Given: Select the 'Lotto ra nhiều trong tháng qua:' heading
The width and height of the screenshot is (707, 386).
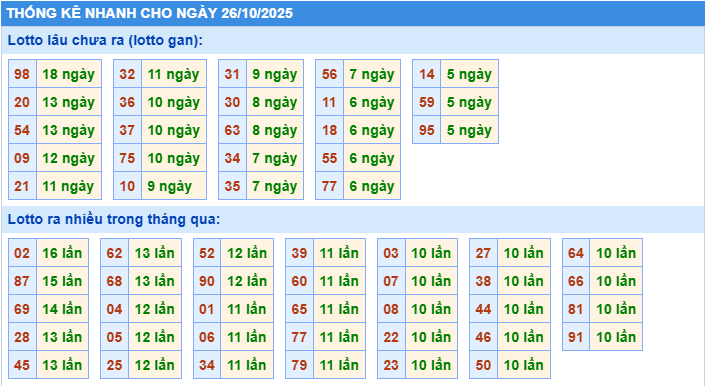Looking at the screenshot, I should point(353,219).
